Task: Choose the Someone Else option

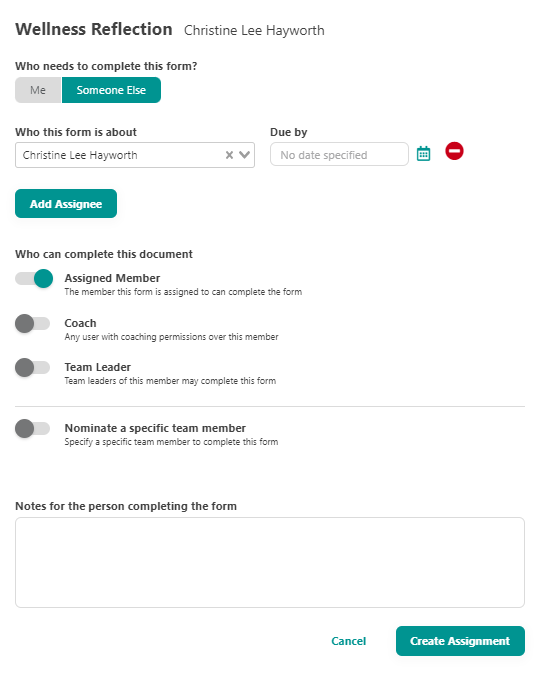Action: pyautogui.click(x=111, y=90)
